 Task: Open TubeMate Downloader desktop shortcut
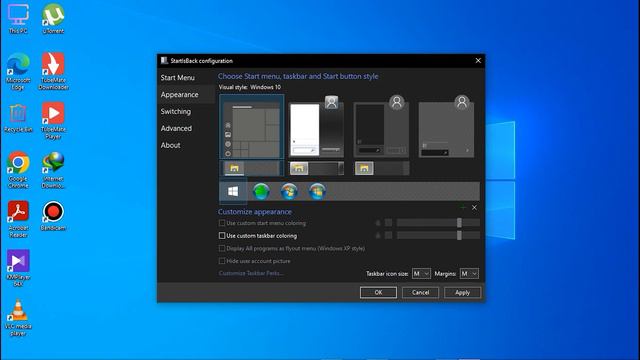point(53,71)
